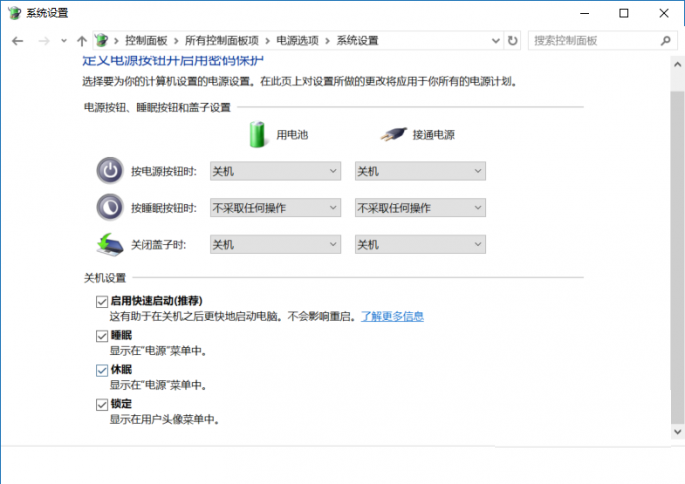Image resolution: width=685 pixels, height=484 pixels.
Task: Click the 按睡眠按钮时 label
Action: [x=164, y=208]
